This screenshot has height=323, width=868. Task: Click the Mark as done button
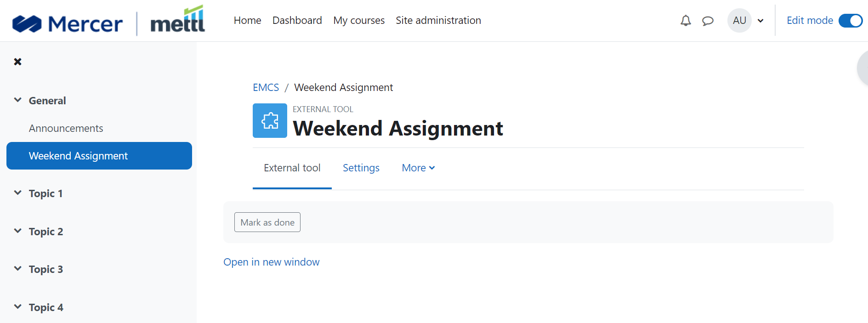point(267,222)
